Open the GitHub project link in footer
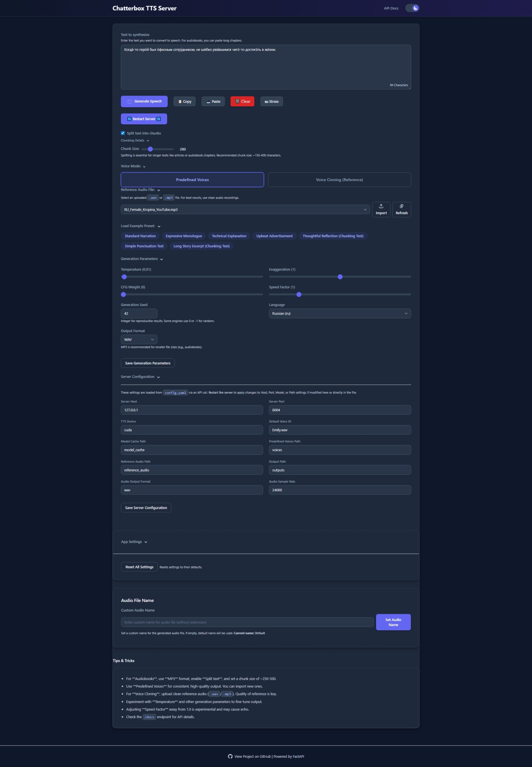The height and width of the screenshot is (767, 532). tap(252, 756)
